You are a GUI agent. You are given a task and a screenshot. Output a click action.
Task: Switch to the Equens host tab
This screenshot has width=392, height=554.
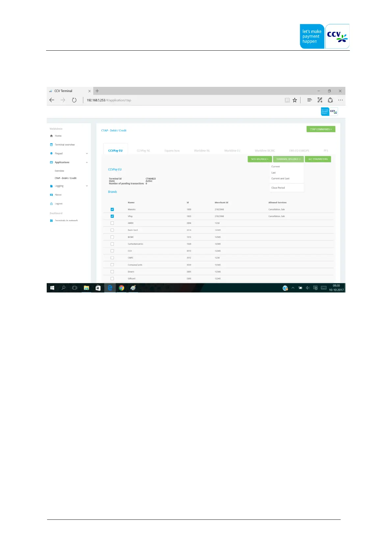tap(172, 151)
